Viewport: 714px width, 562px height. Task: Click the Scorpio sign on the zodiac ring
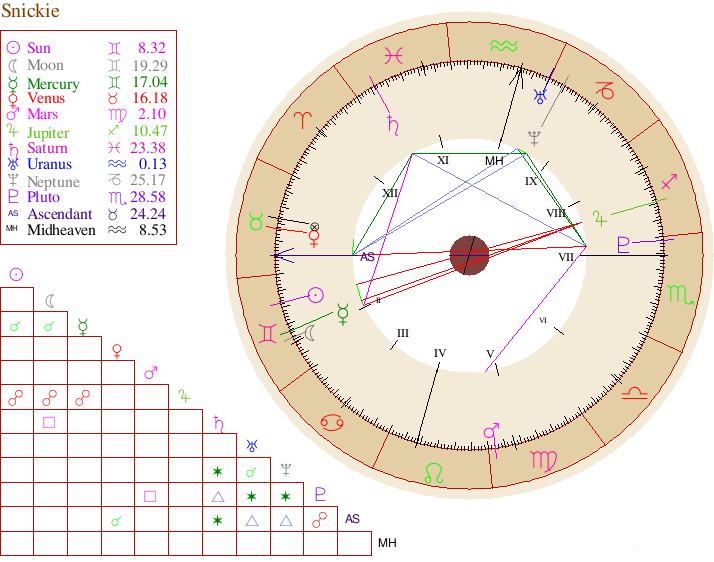pyautogui.click(x=680, y=294)
